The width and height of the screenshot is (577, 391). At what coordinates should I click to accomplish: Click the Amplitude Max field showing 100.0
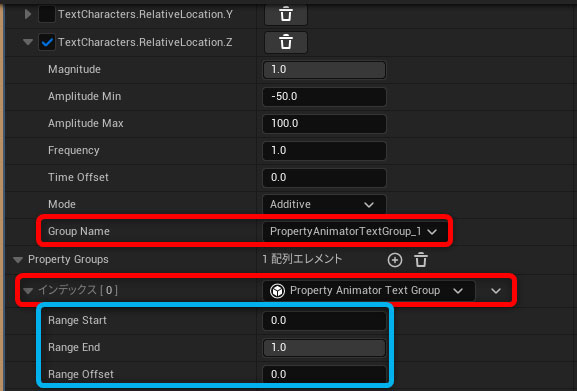[x=324, y=123]
